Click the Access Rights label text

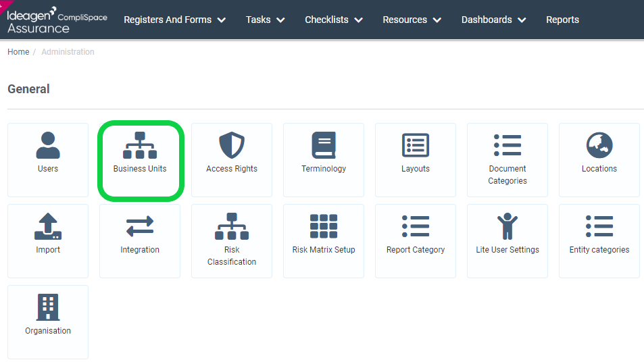point(232,169)
